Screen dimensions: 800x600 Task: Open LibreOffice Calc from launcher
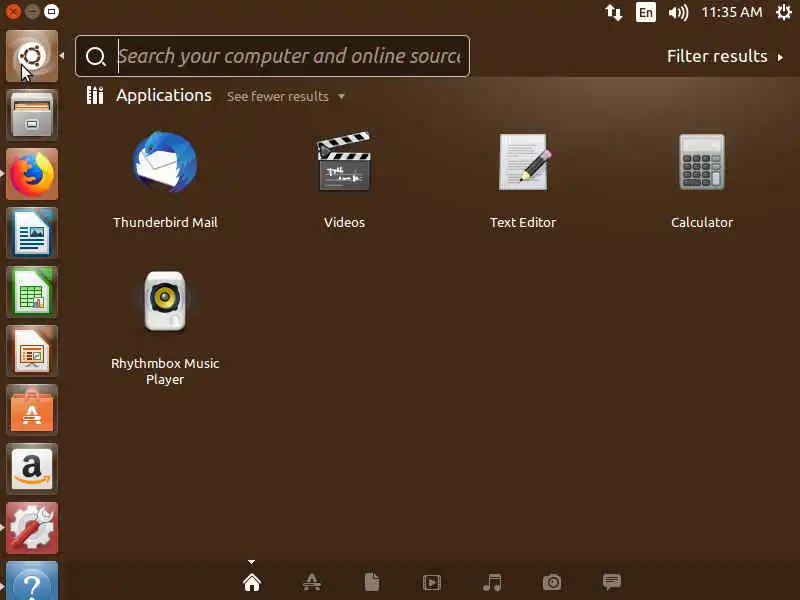pyautogui.click(x=32, y=292)
